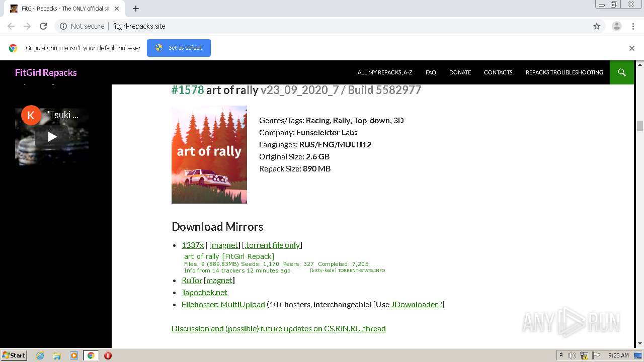Image resolution: width=644 pixels, height=362 pixels.
Task: Dismiss the default browser notification bar
Action: point(632,48)
